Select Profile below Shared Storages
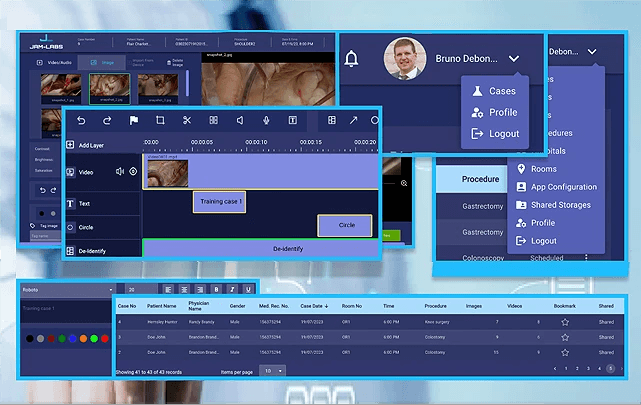Screen dimensions: 641x405 (x=536, y=223)
